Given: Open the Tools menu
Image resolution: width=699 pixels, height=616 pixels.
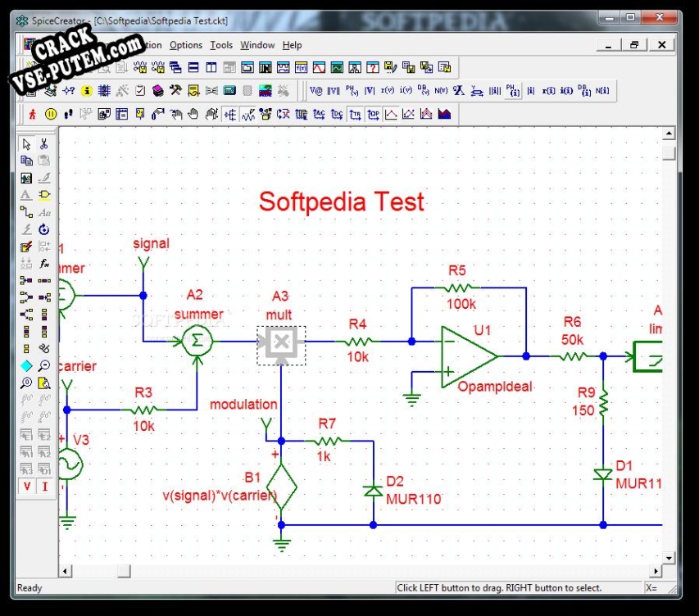Looking at the screenshot, I should (x=221, y=45).
